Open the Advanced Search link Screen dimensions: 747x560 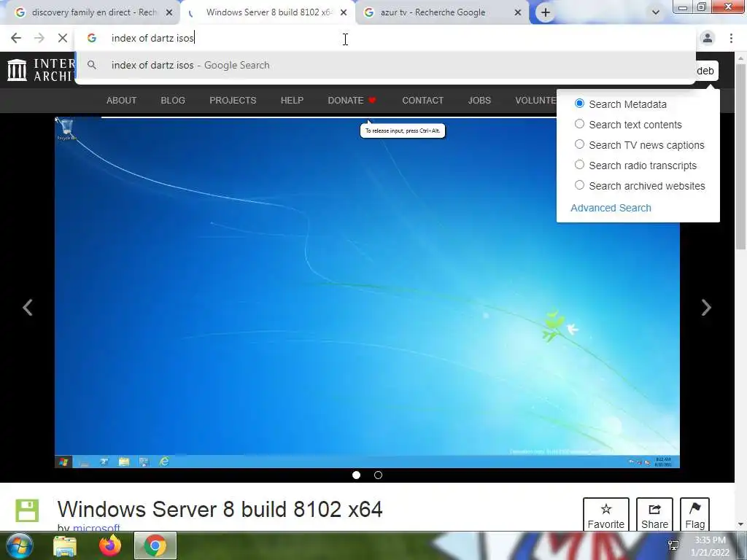(611, 208)
